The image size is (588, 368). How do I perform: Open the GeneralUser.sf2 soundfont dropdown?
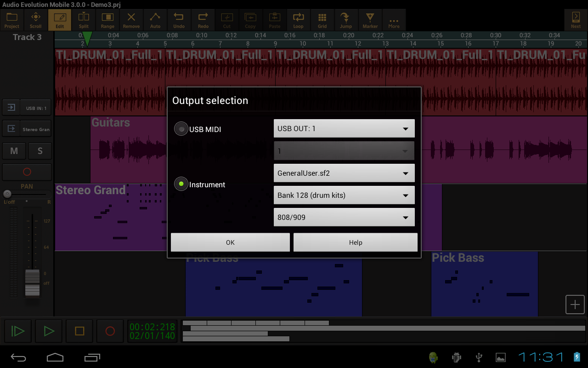click(344, 173)
